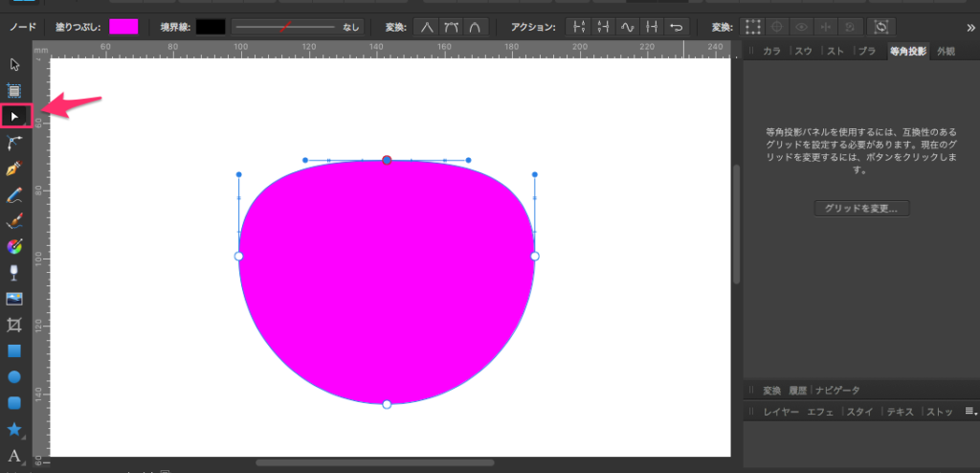Select the Fill color wheel tool

click(x=14, y=247)
